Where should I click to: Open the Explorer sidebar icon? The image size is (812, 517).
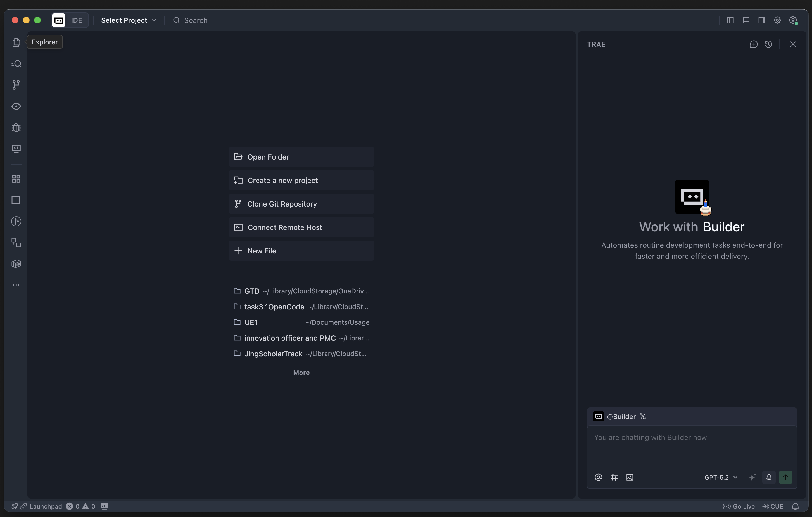(x=16, y=42)
